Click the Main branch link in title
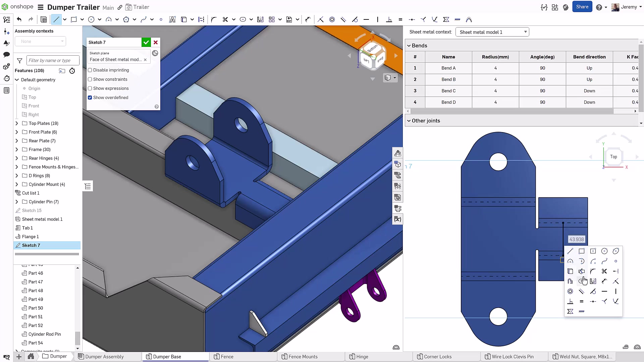The width and height of the screenshot is (644, 362). pos(108,8)
